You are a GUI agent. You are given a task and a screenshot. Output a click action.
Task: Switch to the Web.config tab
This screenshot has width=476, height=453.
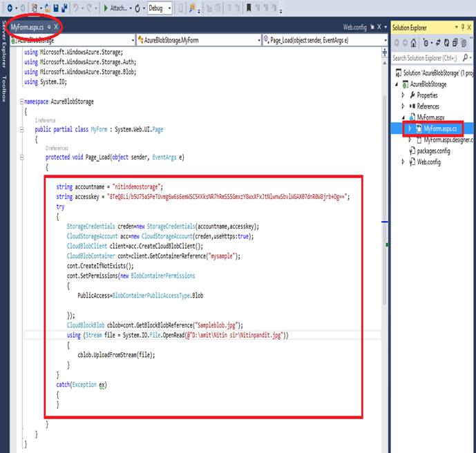click(355, 28)
